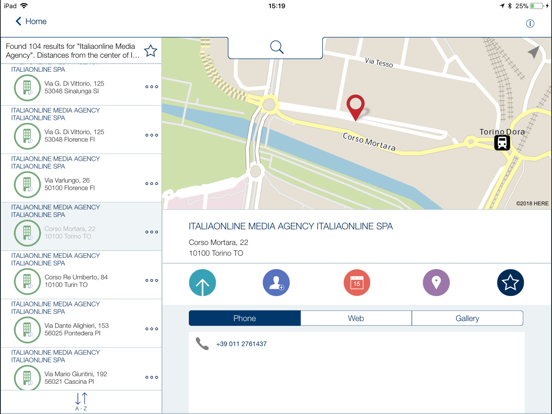Image resolution: width=552 pixels, height=414 pixels.
Task: Save search with the star outline icon
Action: click(151, 51)
